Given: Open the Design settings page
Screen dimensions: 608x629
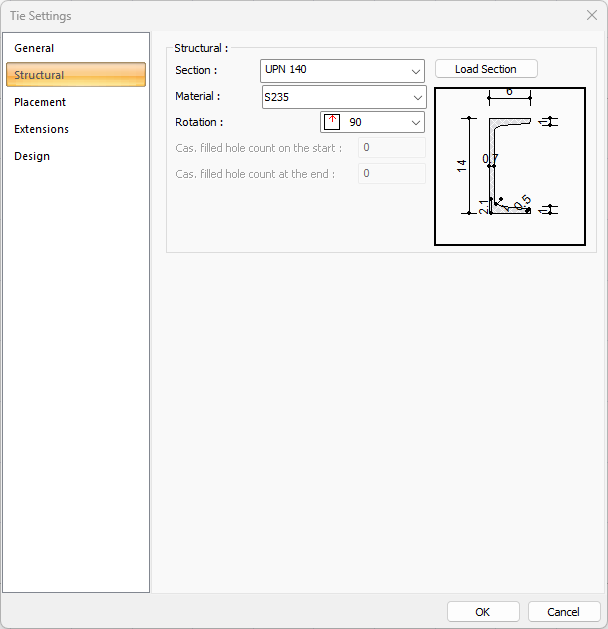Looking at the screenshot, I should point(32,156).
